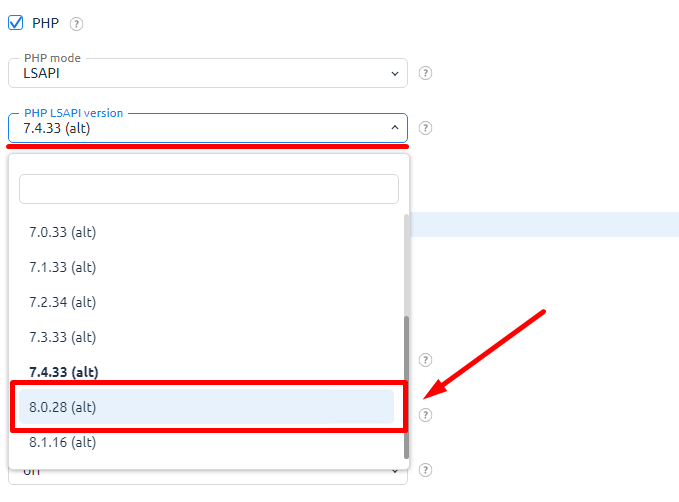Viewport: 679px width, 502px height.
Task: Open the help icon next to PHP mode
Action: [x=425, y=73]
